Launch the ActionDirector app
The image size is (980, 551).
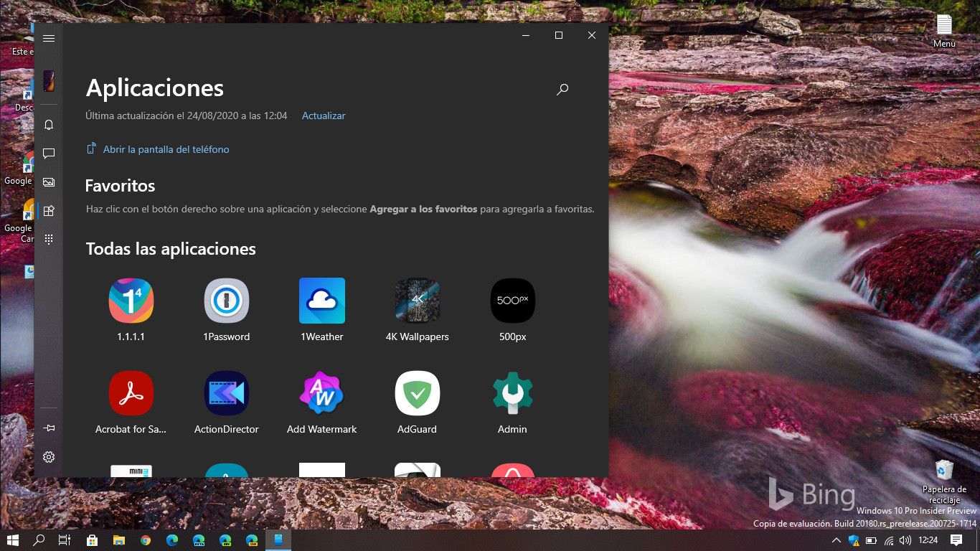point(227,402)
